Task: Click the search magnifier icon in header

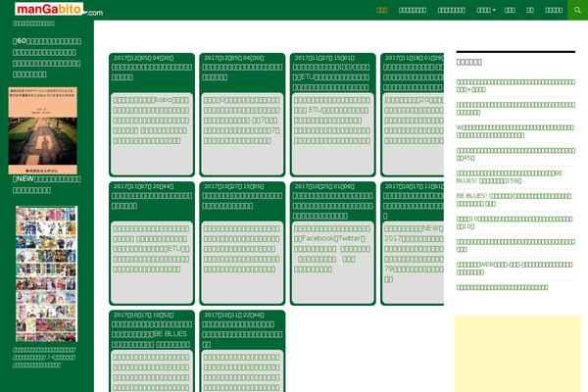Action: [x=577, y=10]
